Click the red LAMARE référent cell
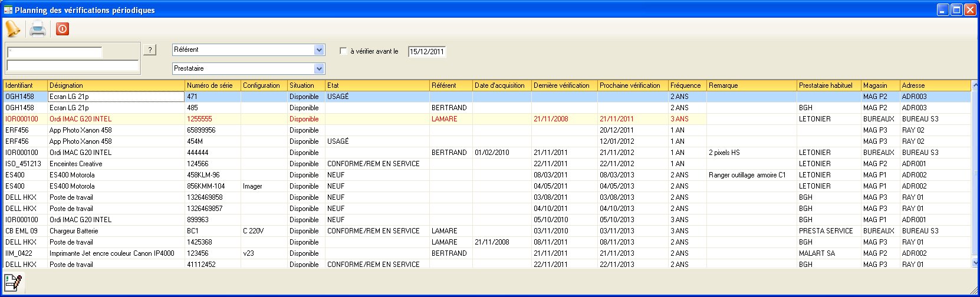980x297 pixels. point(451,119)
